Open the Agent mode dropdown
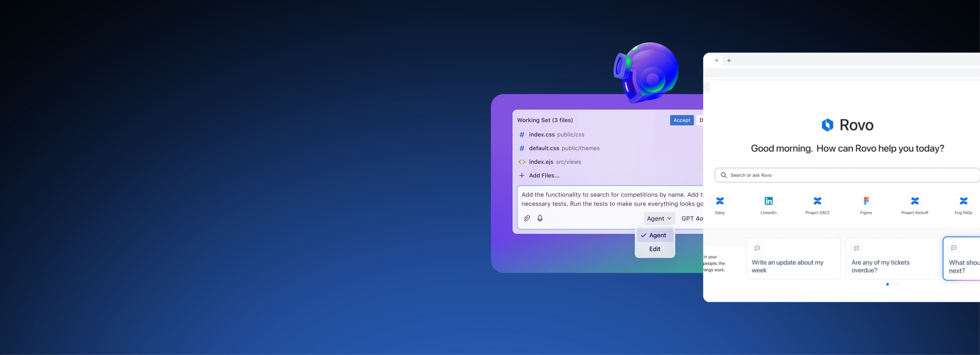This screenshot has width=980, height=355. (659, 218)
